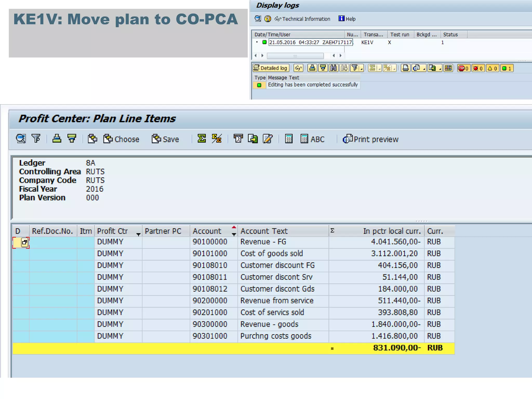Click Details magnifier icon in line items
The height and width of the screenshot is (399, 532).
pyautogui.click(x=21, y=139)
